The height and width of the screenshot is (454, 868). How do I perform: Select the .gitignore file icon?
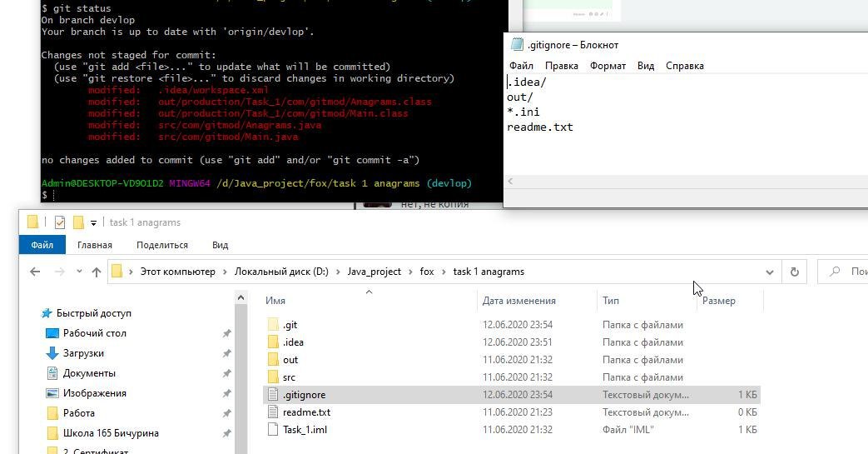[x=272, y=395]
